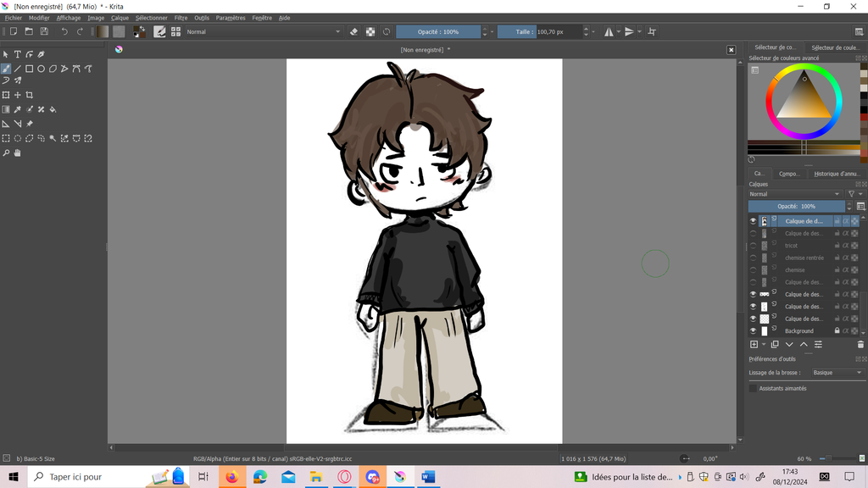Select the Crop tool

pyautogui.click(x=30, y=95)
